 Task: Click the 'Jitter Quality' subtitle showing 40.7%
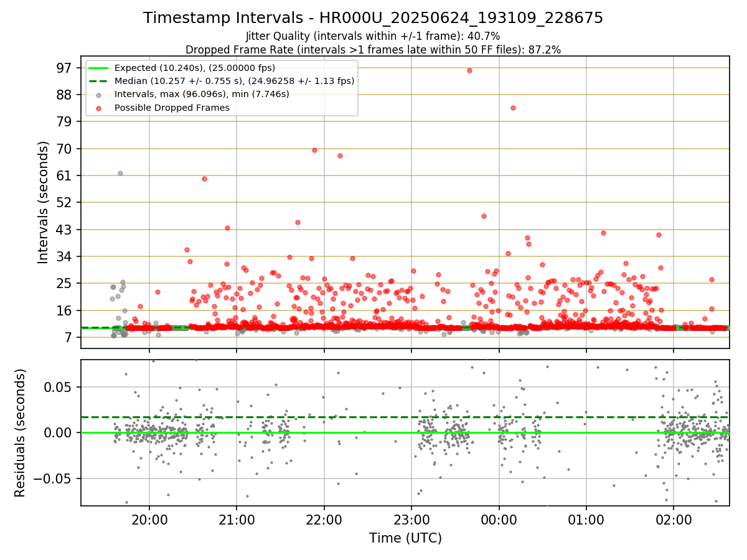pyautogui.click(x=373, y=36)
